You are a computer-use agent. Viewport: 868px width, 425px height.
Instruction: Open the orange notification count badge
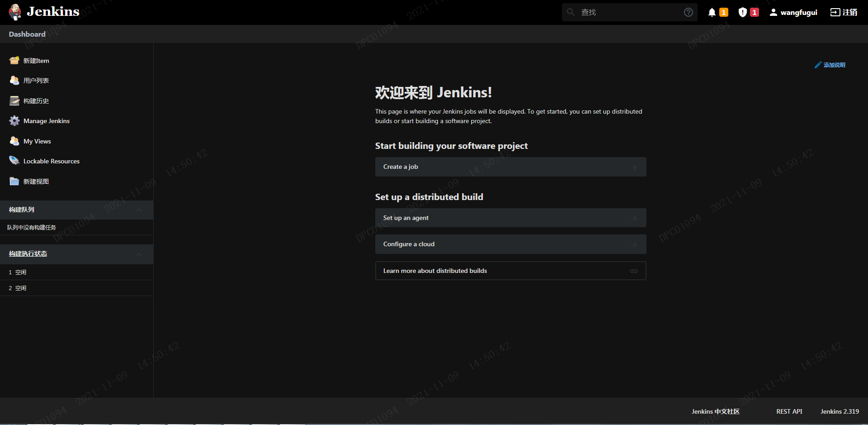point(724,12)
